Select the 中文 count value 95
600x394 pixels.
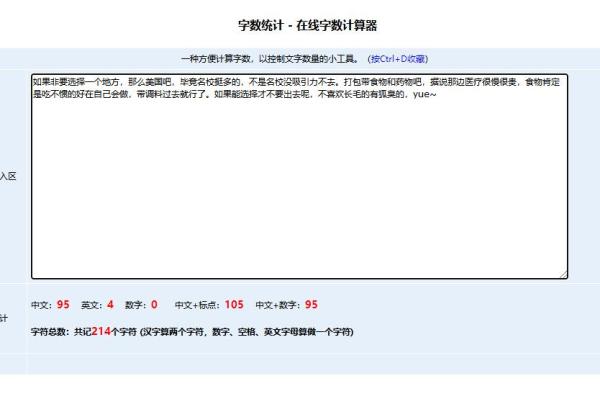(x=63, y=304)
